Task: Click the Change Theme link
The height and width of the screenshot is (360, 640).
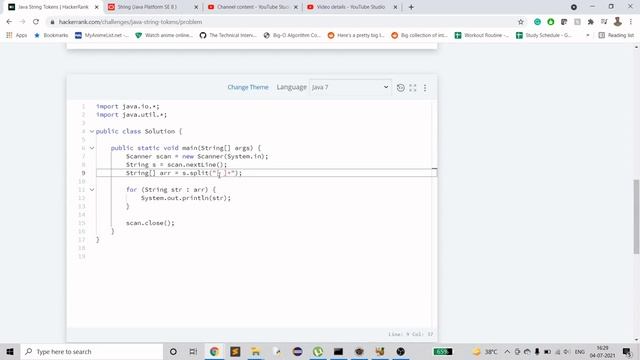Action: click(x=248, y=87)
